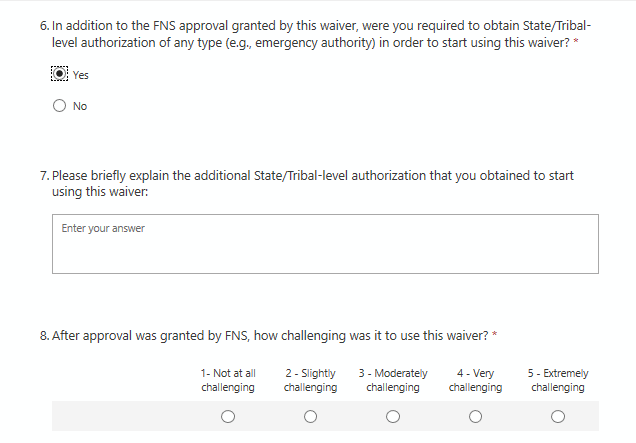Viewport: 636px width, 443px height.
Task: Choose the '3 - Moderately challenging' radio button
Action: [393, 416]
